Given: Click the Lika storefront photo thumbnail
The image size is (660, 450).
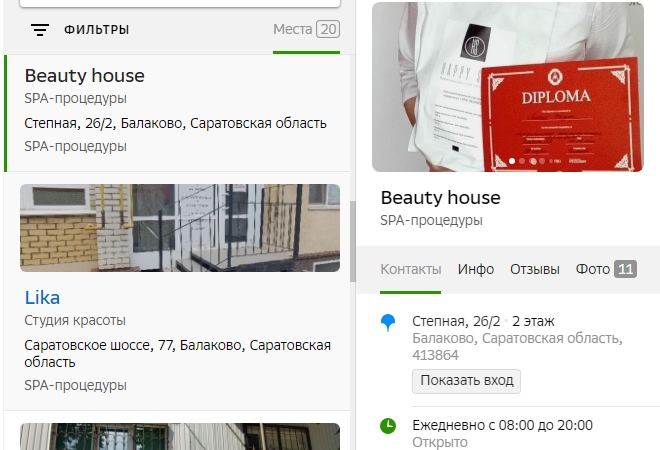Looking at the screenshot, I should click(x=180, y=228).
